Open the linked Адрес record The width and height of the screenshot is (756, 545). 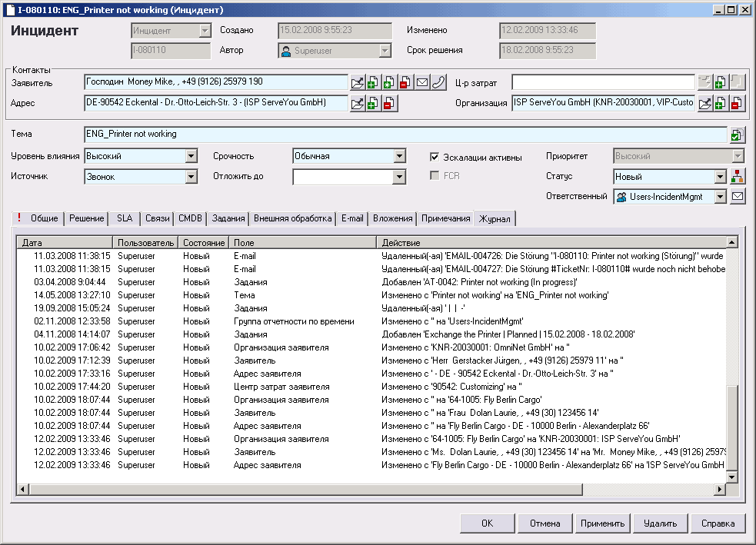358,103
